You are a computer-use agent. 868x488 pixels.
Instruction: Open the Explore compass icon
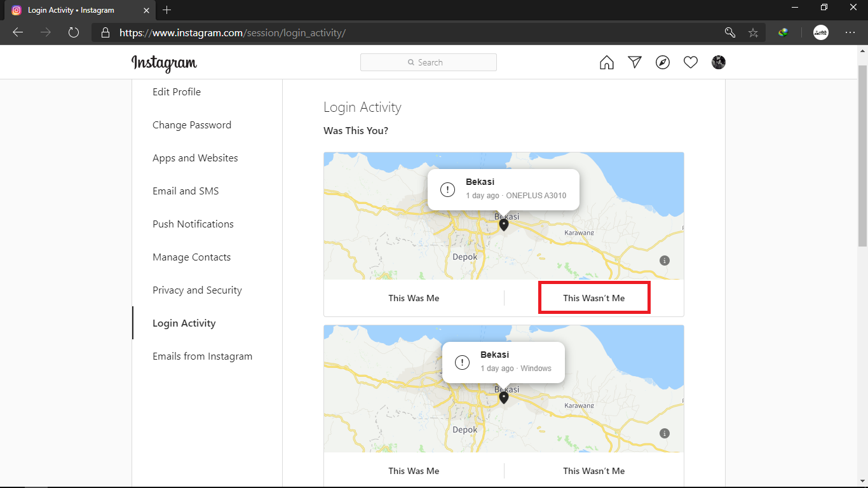tap(663, 62)
